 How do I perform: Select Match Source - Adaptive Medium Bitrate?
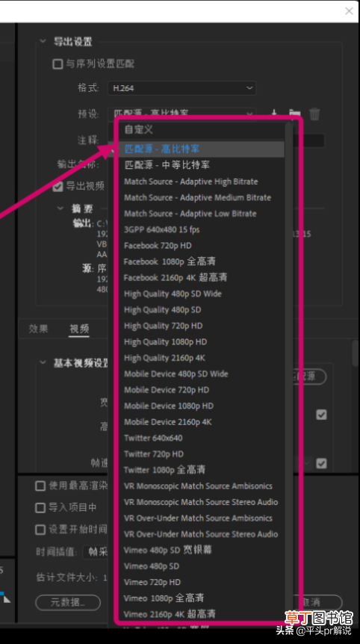(x=197, y=197)
